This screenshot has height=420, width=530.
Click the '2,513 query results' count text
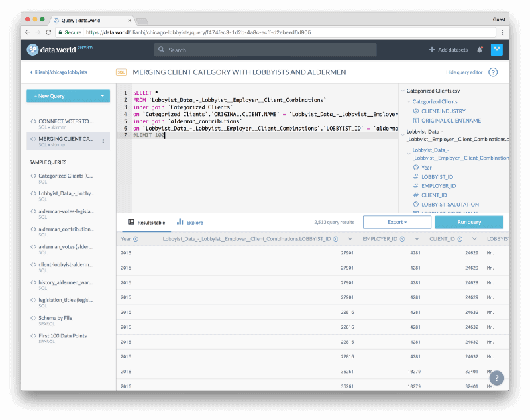pos(334,222)
